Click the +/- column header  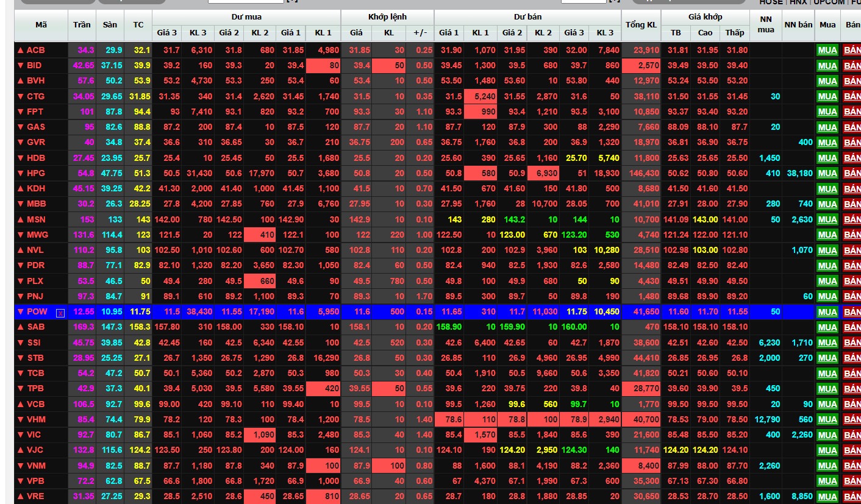pos(421,33)
